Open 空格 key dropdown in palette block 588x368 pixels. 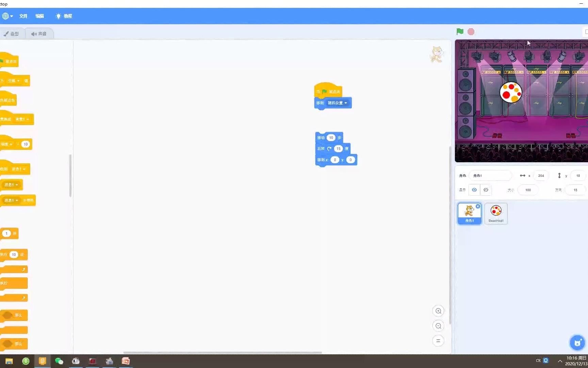click(x=14, y=81)
